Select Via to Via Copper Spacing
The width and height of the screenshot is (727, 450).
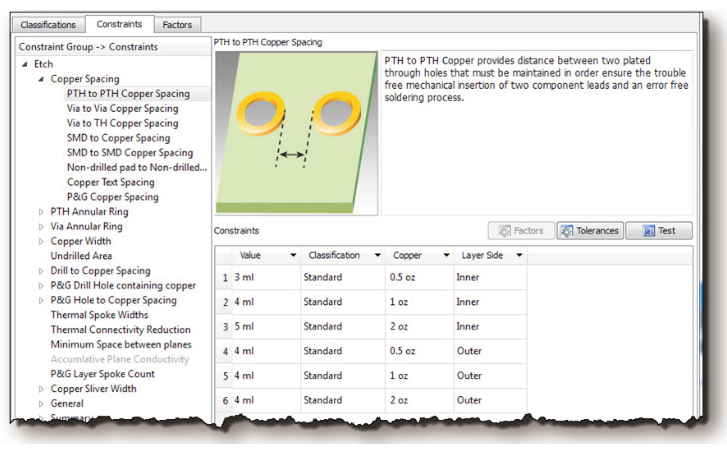click(x=122, y=108)
